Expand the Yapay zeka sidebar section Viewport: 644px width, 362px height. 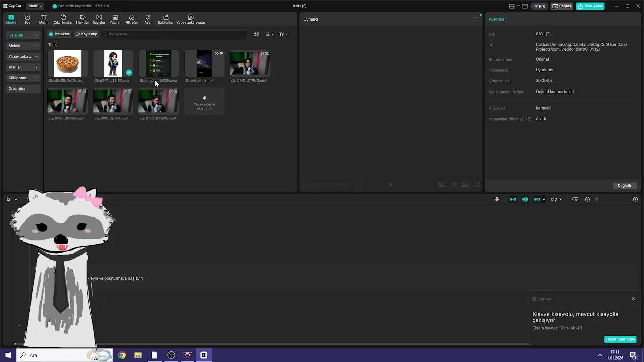tap(23, 57)
